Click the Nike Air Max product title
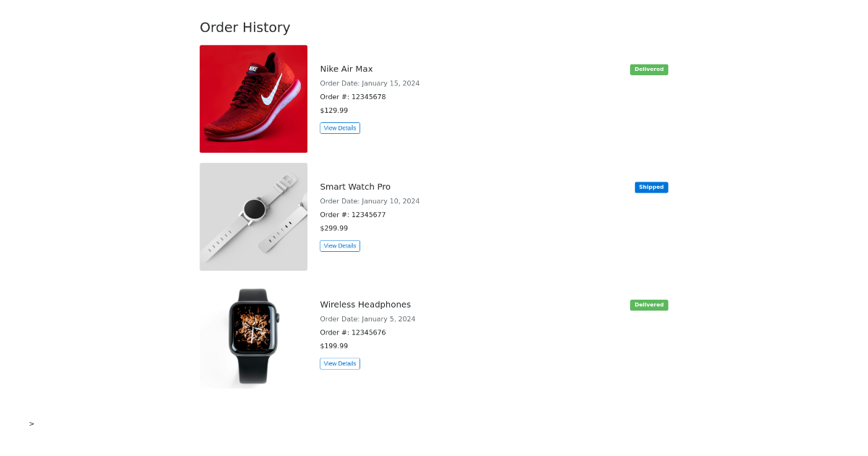The height and width of the screenshot is (456, 868). [346, 68]
